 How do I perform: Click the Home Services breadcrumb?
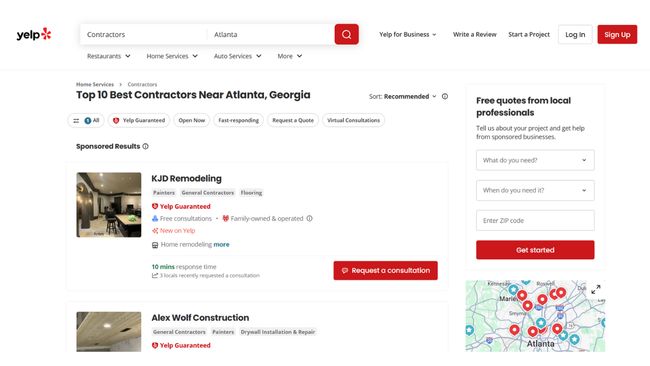click(95, 84)
